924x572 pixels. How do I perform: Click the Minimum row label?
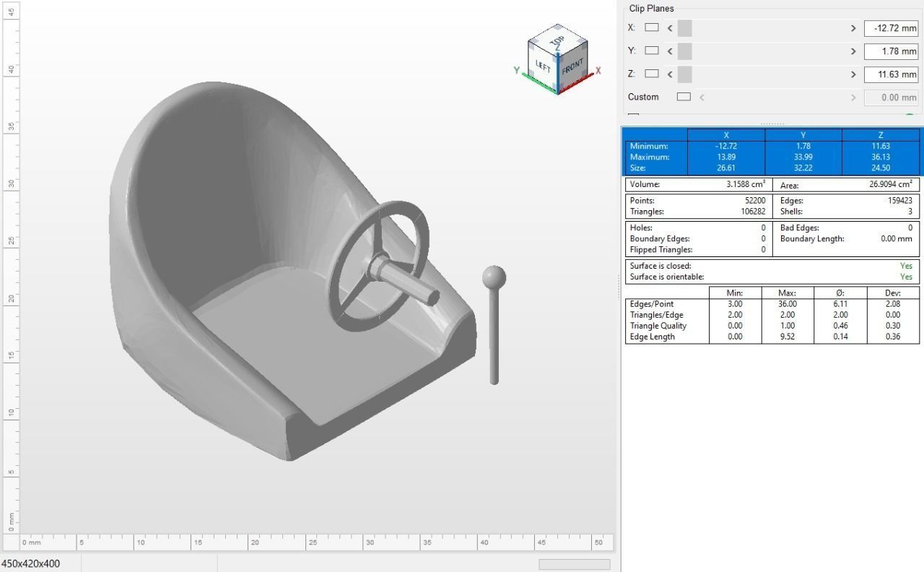pyautogui.click(x=650, y=146)
